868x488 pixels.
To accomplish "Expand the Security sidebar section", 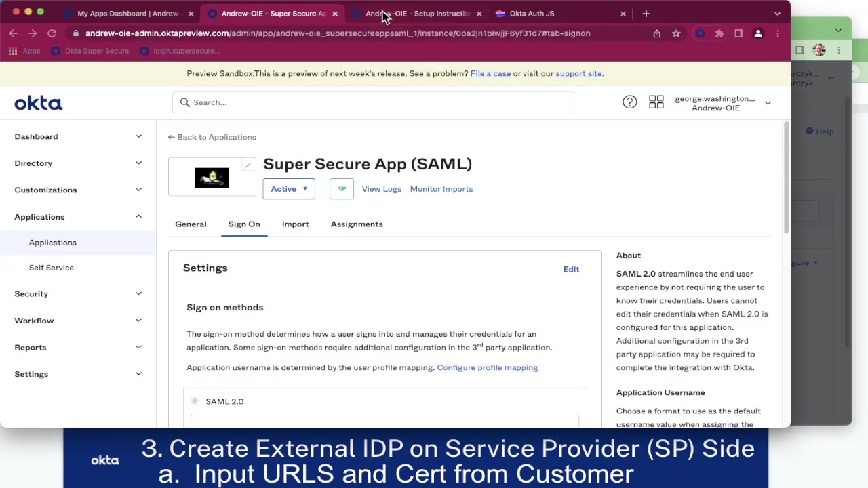I will coord(78,293).
